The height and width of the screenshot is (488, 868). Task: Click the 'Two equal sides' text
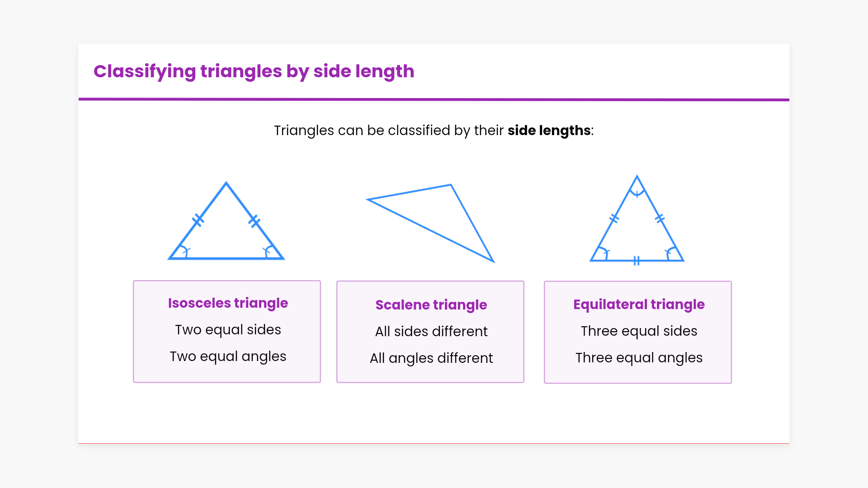tap(228, 330)
